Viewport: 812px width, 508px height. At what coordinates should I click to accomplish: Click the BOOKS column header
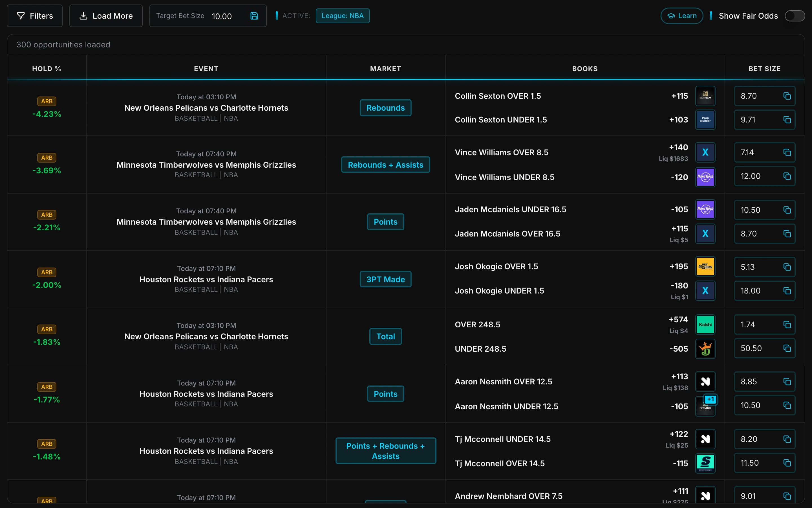pos(585,69)
